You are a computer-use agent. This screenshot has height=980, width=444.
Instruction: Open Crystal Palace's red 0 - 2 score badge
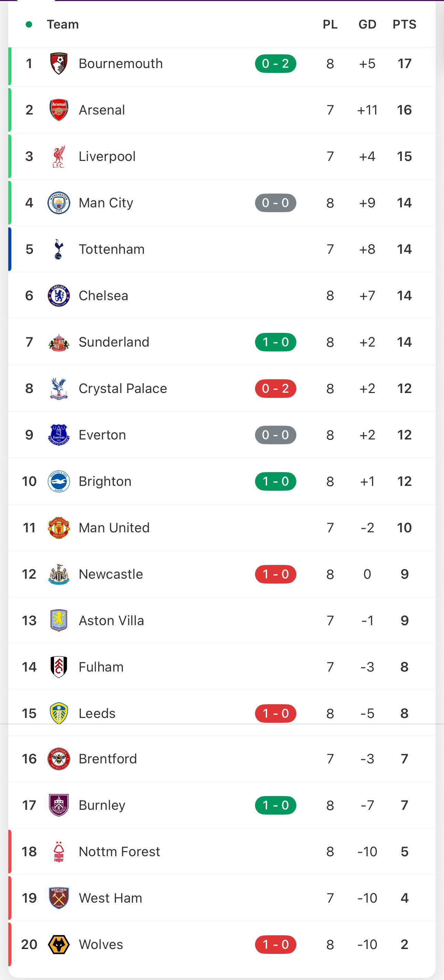pyautogui.click(x=275, y=389)
